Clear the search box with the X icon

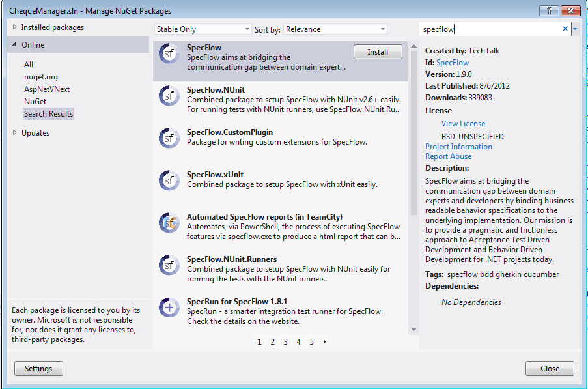[x=565, y=29]
